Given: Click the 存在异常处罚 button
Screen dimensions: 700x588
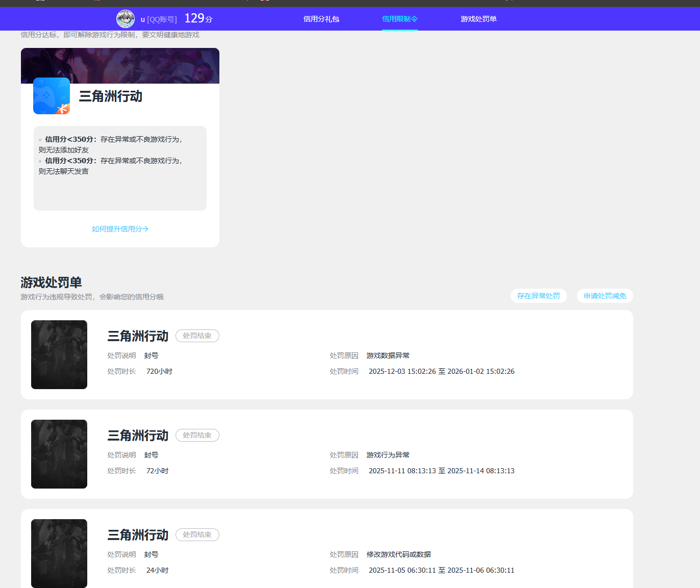Looking at the screenshot, I should click(538, 296).
